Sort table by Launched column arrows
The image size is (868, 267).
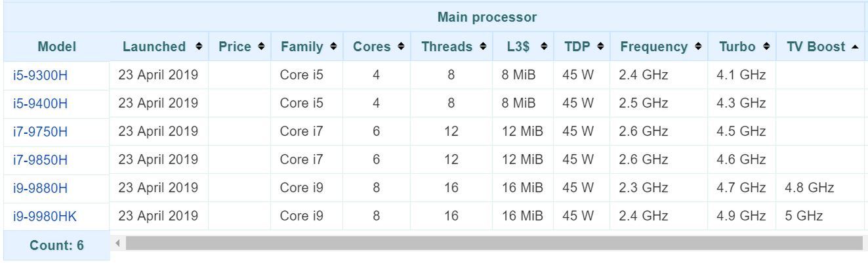(199, 47)
